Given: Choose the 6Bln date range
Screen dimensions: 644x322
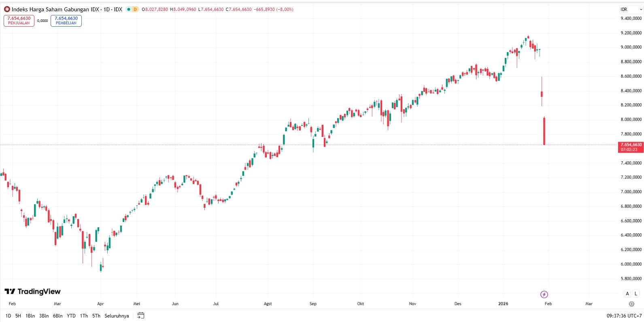Looking at the screenshot, I should coord(57,316).
